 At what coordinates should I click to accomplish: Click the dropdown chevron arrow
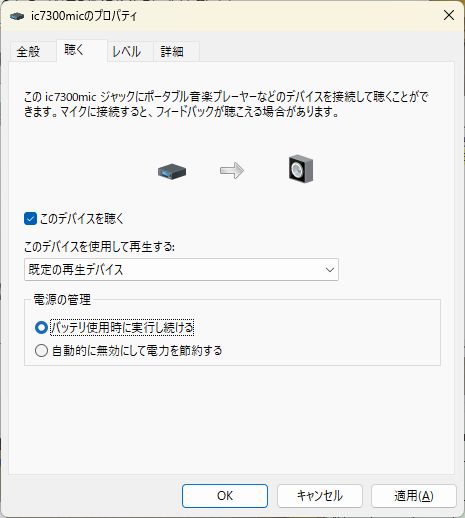330,270
